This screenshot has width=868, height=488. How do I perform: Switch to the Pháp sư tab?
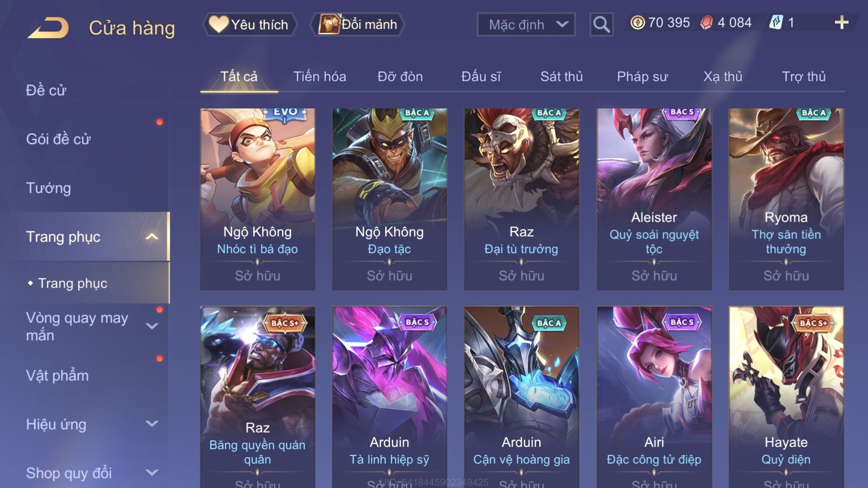click(x=642, y=76)
